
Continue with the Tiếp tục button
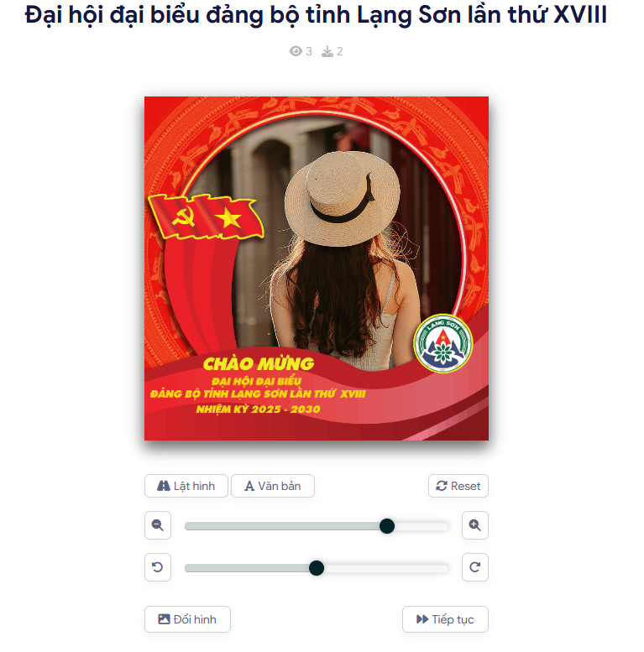tap(445, 619)
